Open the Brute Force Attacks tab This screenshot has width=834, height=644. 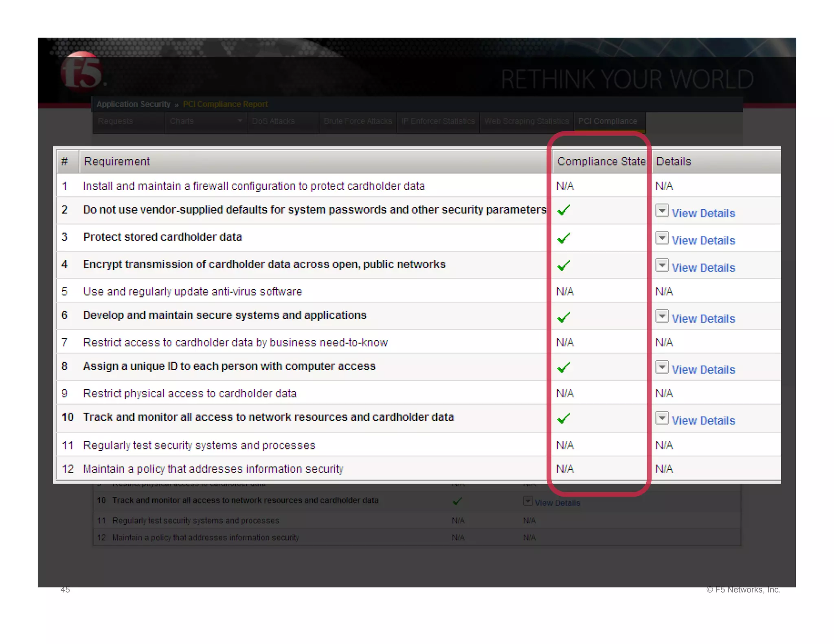point(358,121)
